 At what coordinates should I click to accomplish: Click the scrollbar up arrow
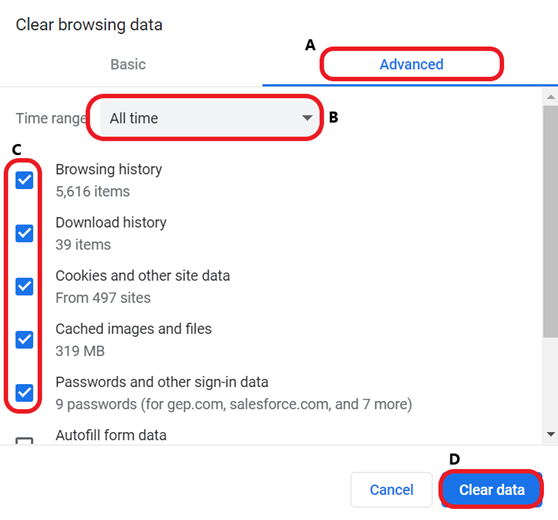click(551, 96)
